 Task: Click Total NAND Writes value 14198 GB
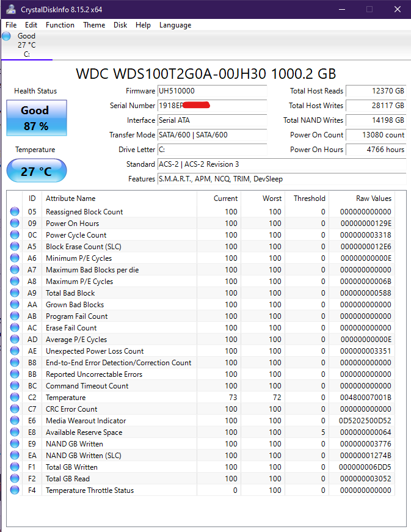click(376, 120)
